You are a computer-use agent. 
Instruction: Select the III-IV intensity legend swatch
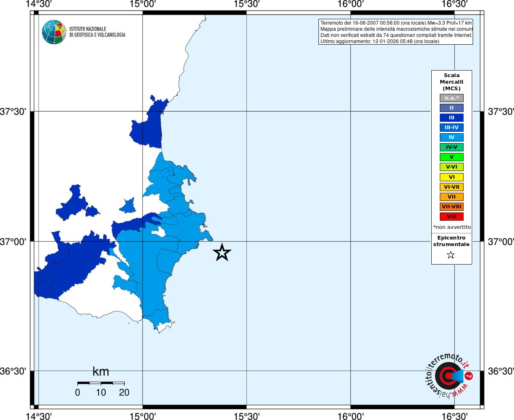click(452, 128)
